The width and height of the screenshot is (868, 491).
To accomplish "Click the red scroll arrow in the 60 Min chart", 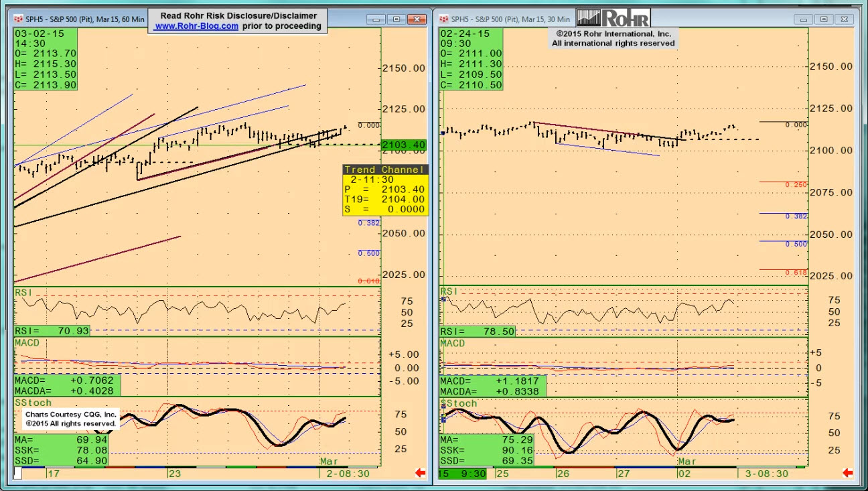I will pyautogui.click(x=421, y=473).
